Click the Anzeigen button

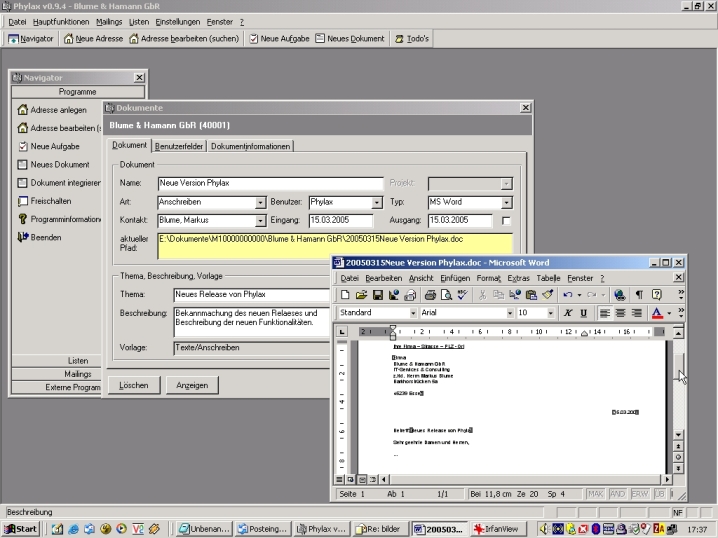coord(192,384)
